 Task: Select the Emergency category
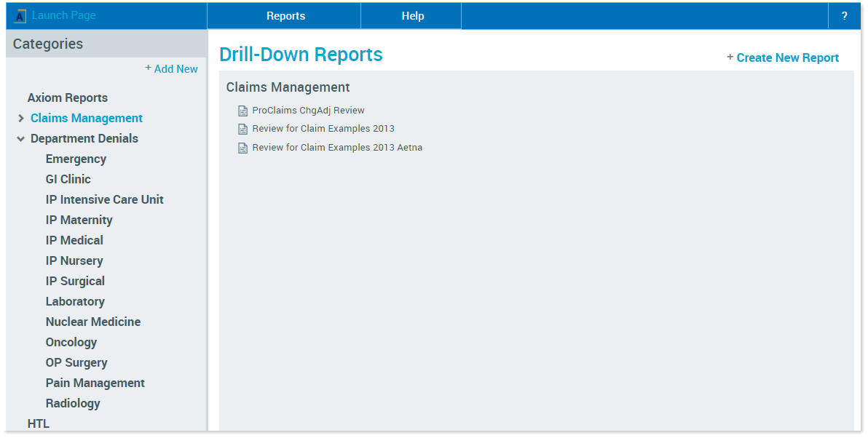pyautogui.click(x=76, y=159)
